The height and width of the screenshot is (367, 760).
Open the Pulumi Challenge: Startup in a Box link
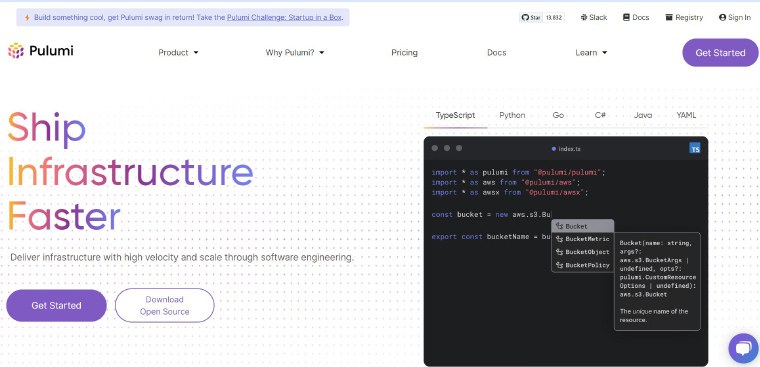pos(285,17)
